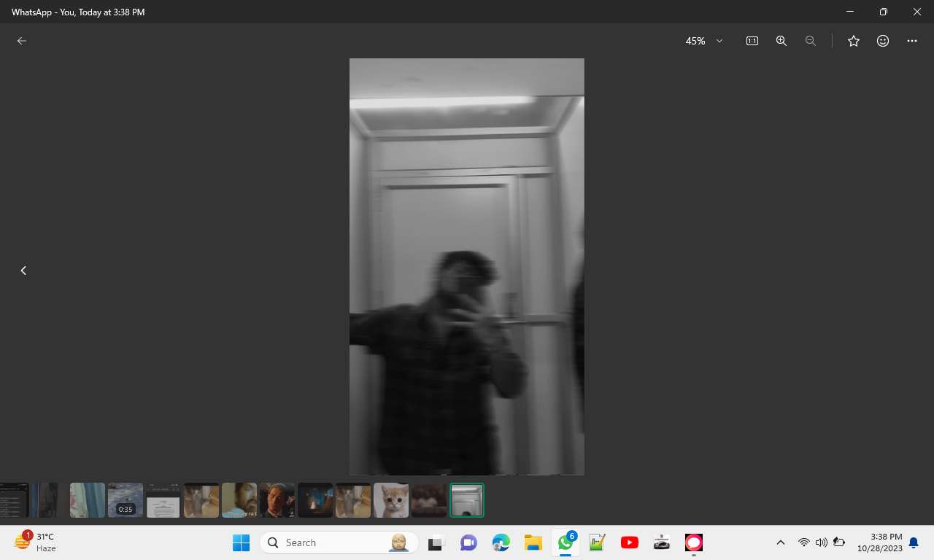Image resolution: width=934 pixels, height=560 pixels.
Task: Open the car game icon in taskbar
Action: 662,542
